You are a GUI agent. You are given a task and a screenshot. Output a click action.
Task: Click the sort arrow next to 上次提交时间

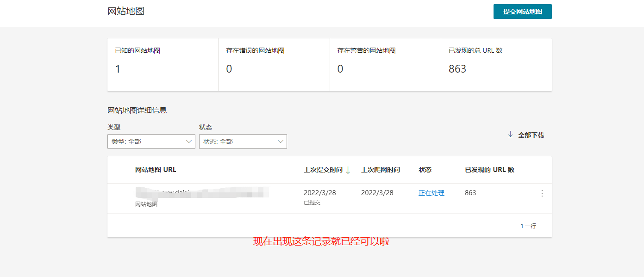348,170
